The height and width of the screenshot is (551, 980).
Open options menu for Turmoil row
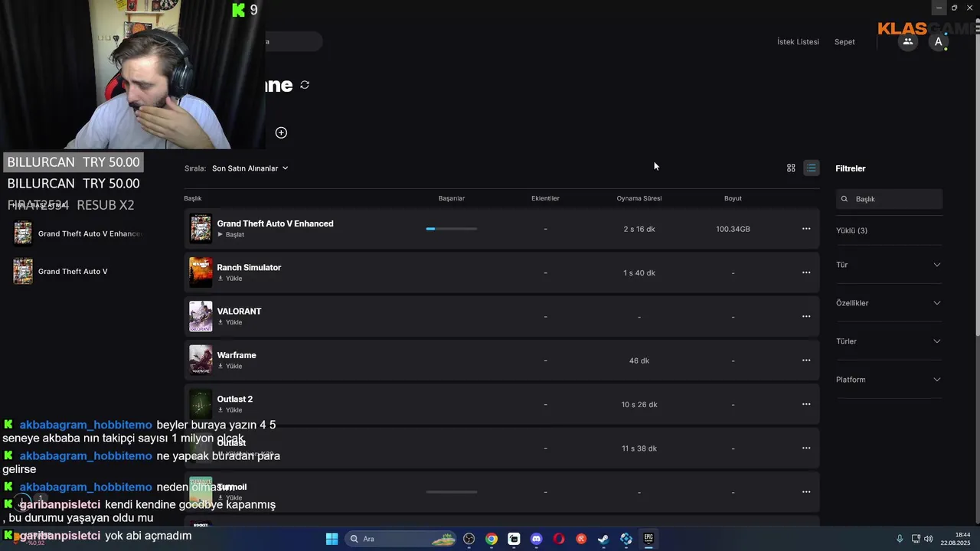click(x=805, y=492)
